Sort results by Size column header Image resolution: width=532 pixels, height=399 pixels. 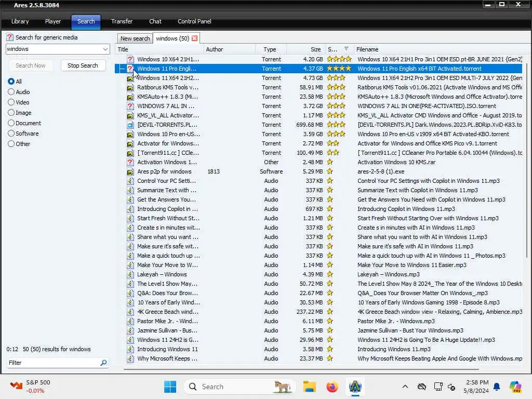307,49
